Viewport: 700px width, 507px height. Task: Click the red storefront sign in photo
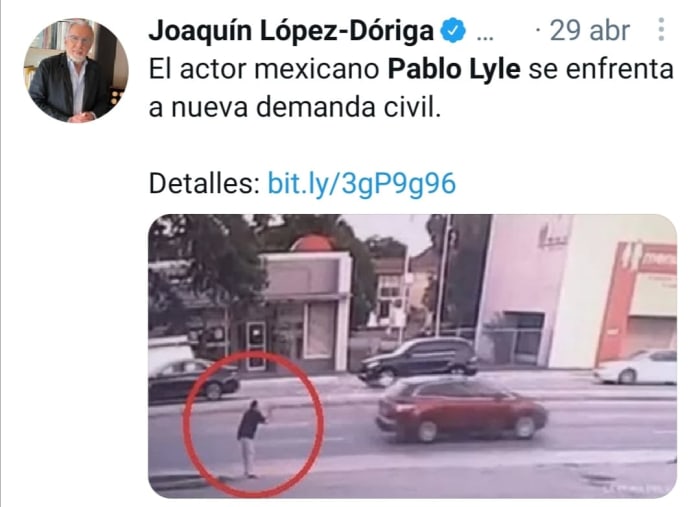pos(638,300)
